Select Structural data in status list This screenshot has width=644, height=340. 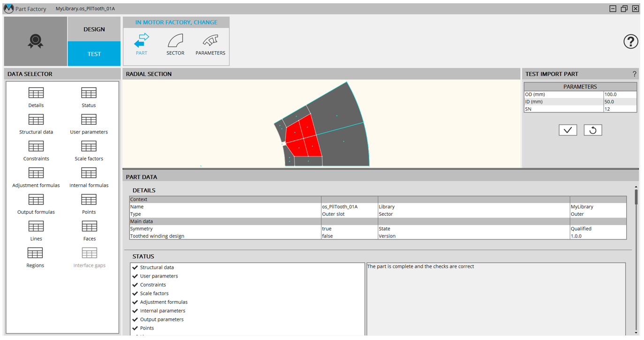tap(157, 267)
